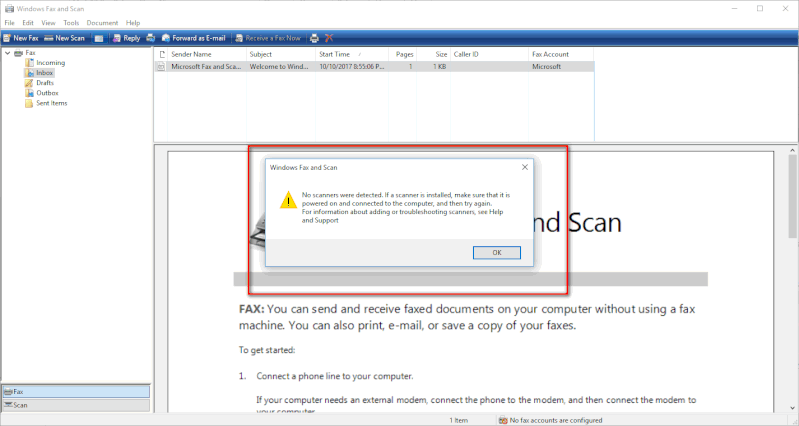
Task: Reply to the selected fax
Action: pyautogui.click(x=126, y=38)
